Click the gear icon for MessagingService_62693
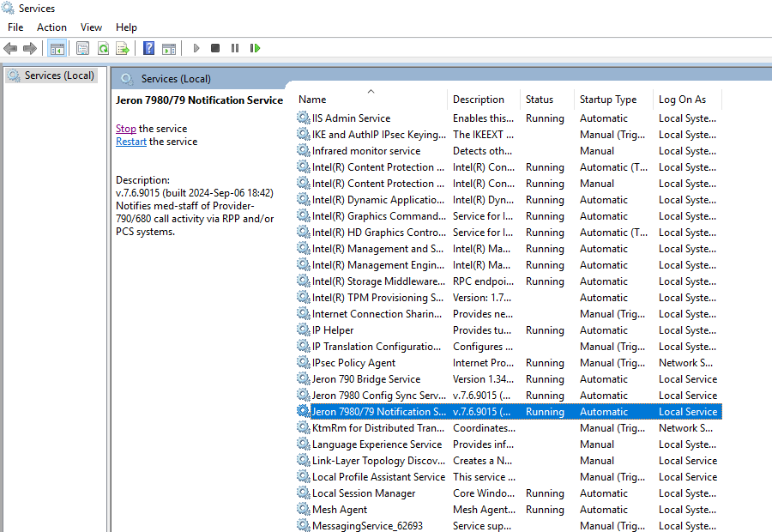This screenshot has width=772, height=532. 304,525
